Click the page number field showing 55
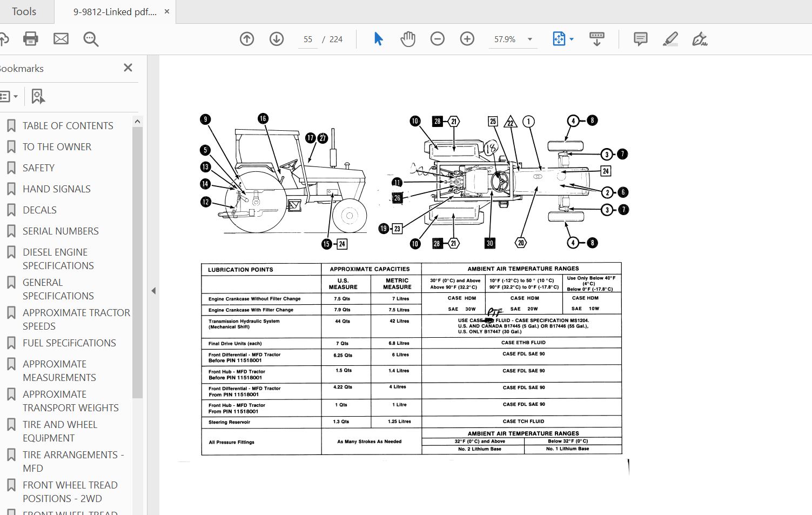The image size is (812, 515). [308, 39]
